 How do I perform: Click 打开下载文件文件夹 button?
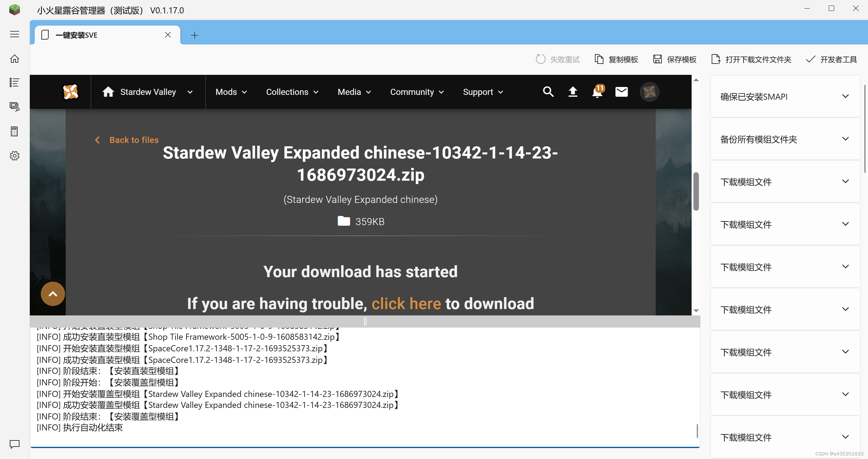pos(752,60)
